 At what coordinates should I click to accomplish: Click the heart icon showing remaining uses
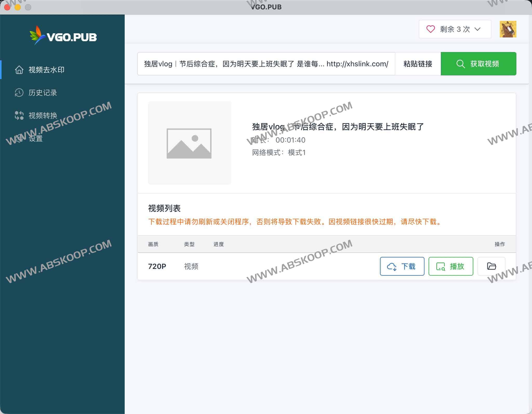pyautogui.click(x=431, y=29)
